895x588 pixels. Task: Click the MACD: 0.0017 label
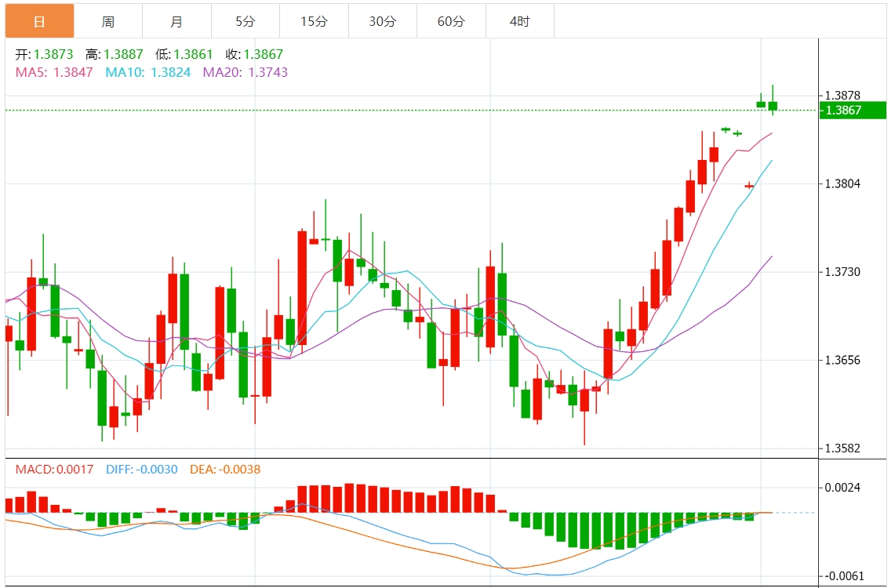(54, 470)
